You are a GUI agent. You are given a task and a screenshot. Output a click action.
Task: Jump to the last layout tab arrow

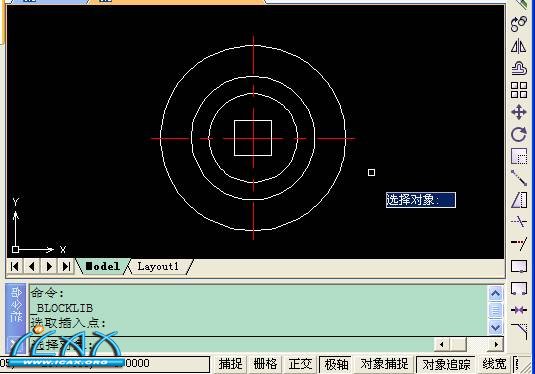67,267
